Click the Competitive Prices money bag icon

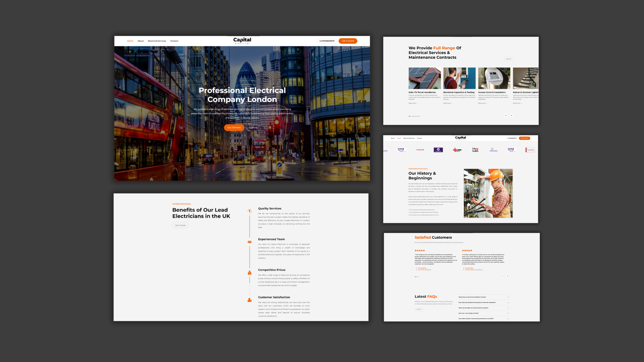250,273
